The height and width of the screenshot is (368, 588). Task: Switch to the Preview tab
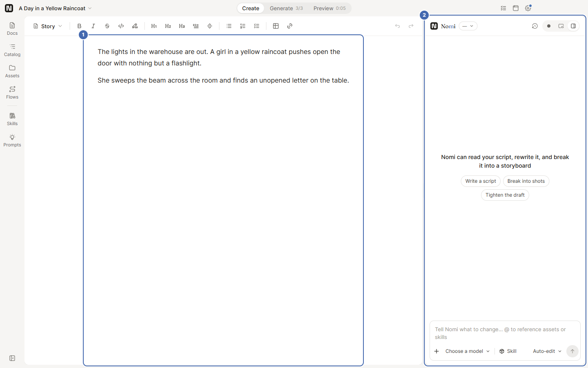click(x=330, y=8)
